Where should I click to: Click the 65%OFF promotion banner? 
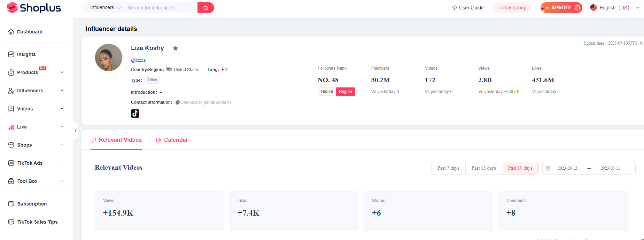[x=561, y=8]
